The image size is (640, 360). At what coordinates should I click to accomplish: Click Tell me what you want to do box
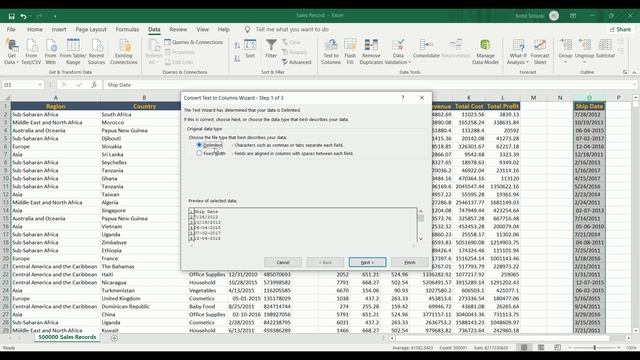[x=292, y=29]
